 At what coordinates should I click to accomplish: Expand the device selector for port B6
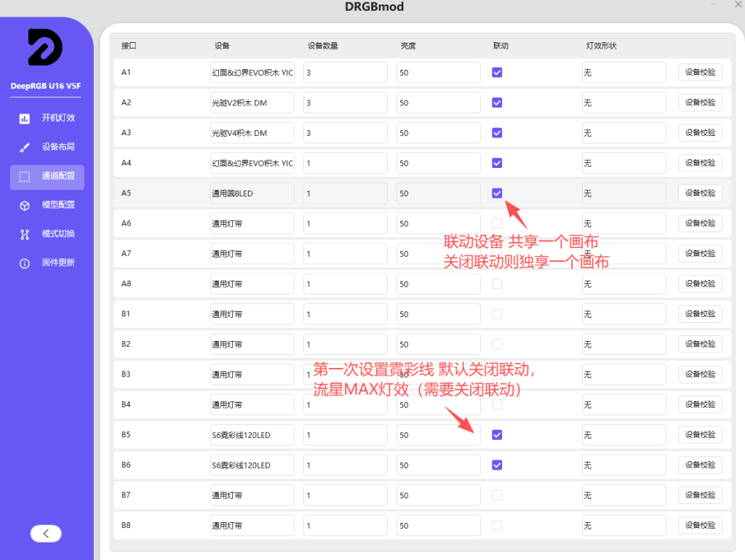tap(252, 465)
